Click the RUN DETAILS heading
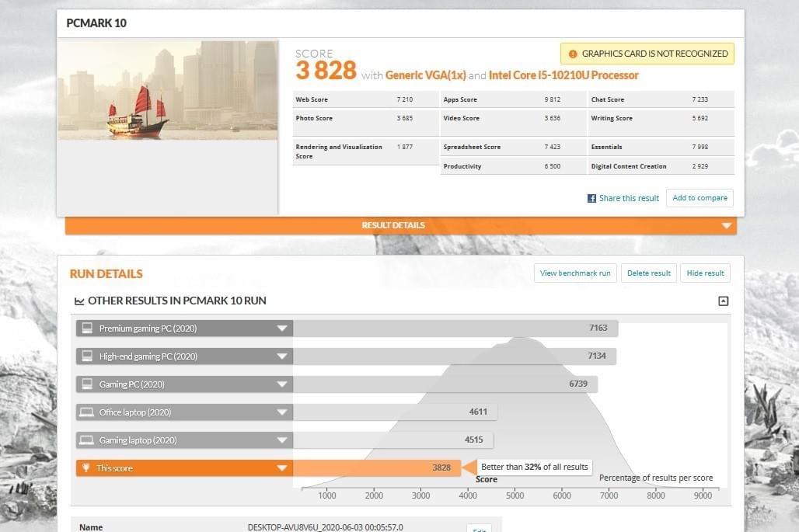Viewport: 799px width, 532px height. (x=106, y=274)
